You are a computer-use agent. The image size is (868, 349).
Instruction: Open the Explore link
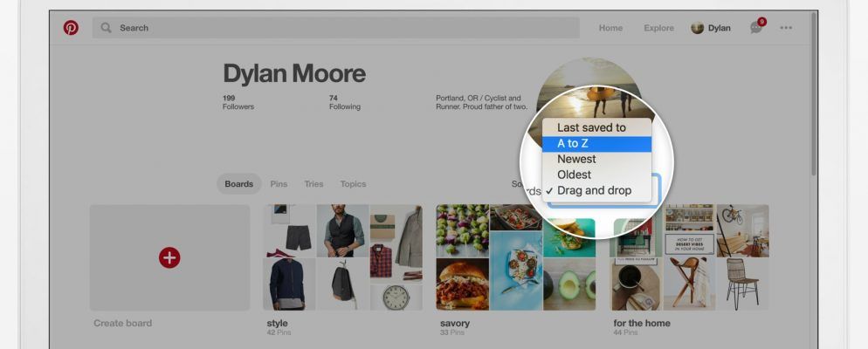coord(658,28)
